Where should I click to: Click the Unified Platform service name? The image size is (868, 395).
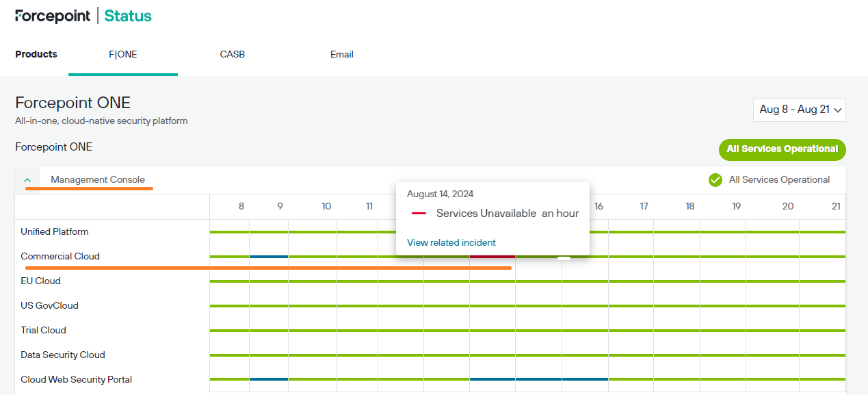pyautogui.click(x=54, y=231)
